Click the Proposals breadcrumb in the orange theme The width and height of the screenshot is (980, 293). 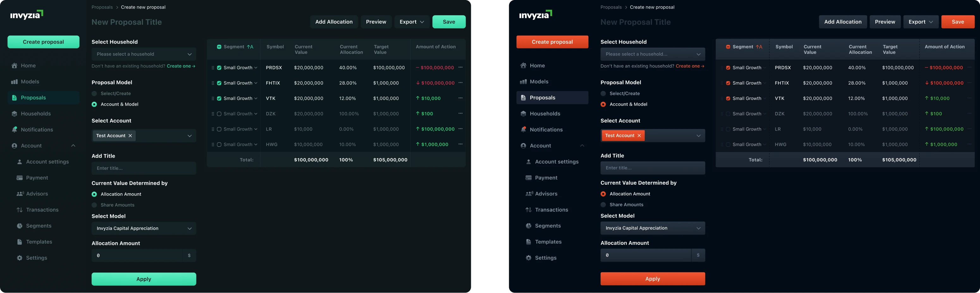pyautogui.click(x=611, y=7)
